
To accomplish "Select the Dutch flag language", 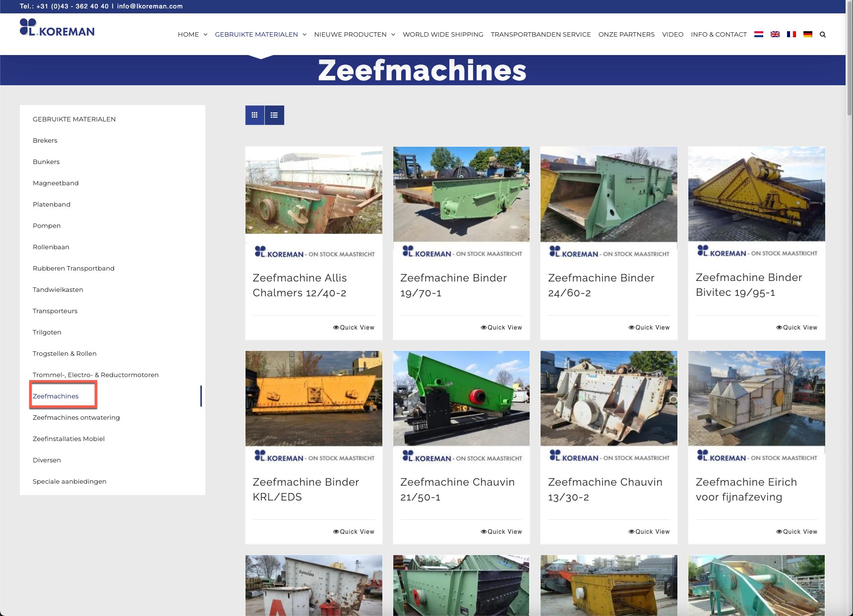I will tap(758, 34).
